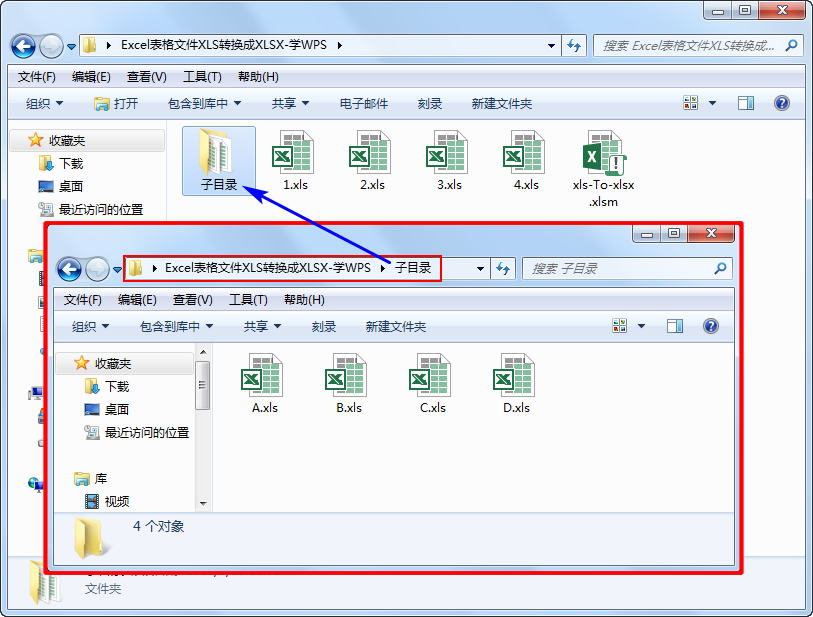Select the 2.xls file icon

point(370,153)
